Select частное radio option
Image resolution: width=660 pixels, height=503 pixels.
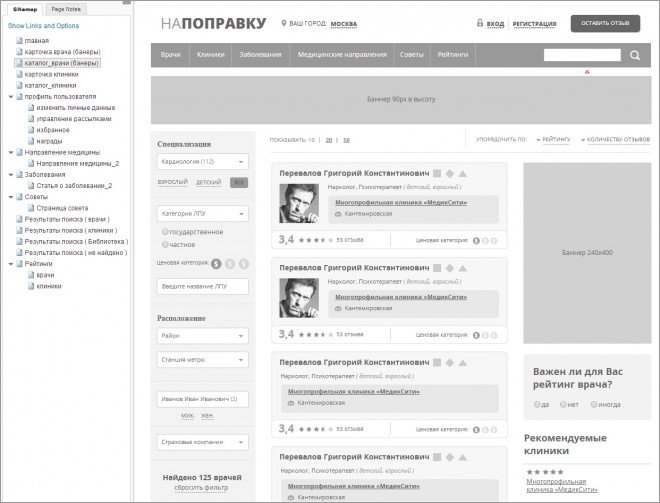pyautogui.click(x=165, y=244)
